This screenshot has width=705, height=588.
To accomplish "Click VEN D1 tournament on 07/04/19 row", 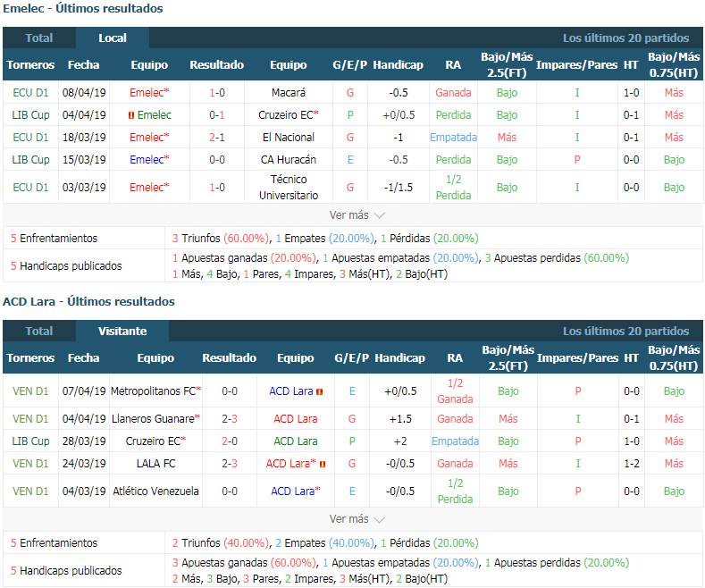I will click(30, 391).
